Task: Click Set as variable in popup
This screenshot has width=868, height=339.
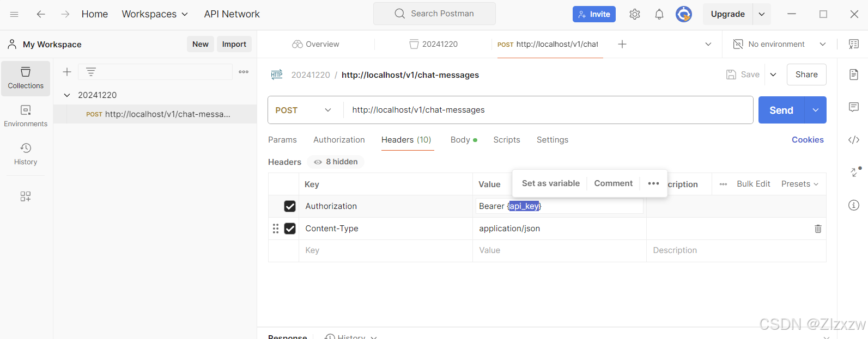Action: click(x=550, y=183)
